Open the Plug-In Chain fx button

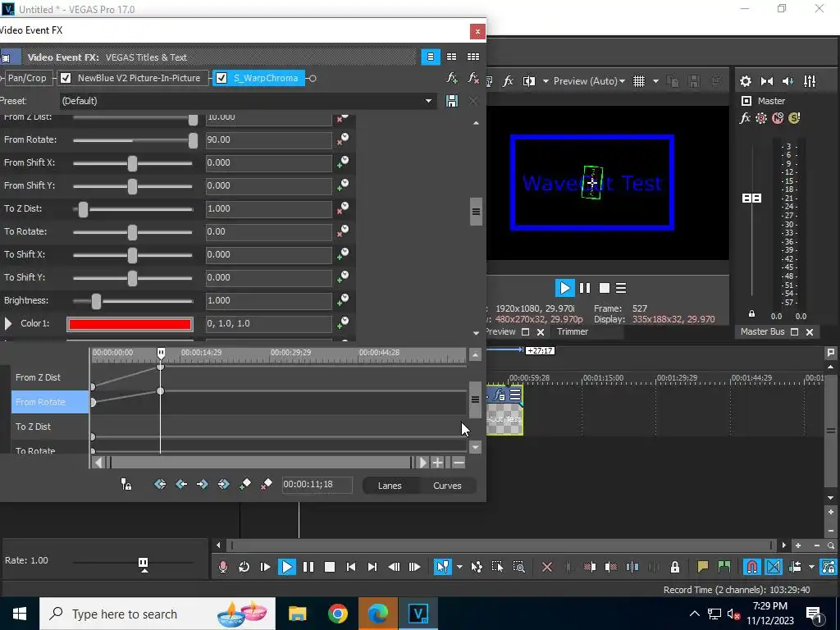[x=452, y=78]
